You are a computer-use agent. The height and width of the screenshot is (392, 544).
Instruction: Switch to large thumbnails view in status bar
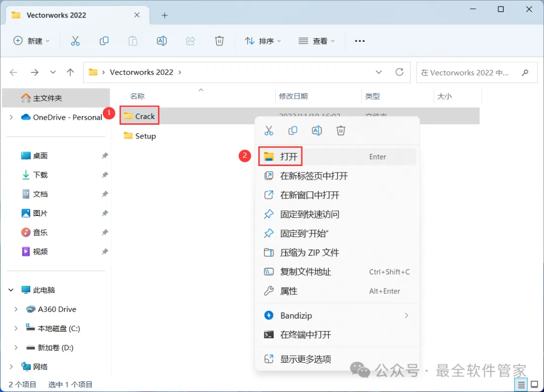[534, 384]
